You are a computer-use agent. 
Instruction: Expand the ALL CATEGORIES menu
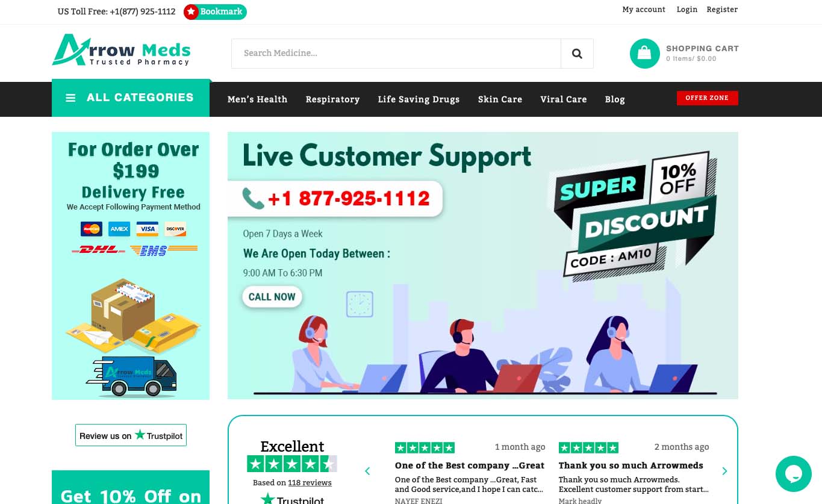pyautogui.click(x=131, y=98)
